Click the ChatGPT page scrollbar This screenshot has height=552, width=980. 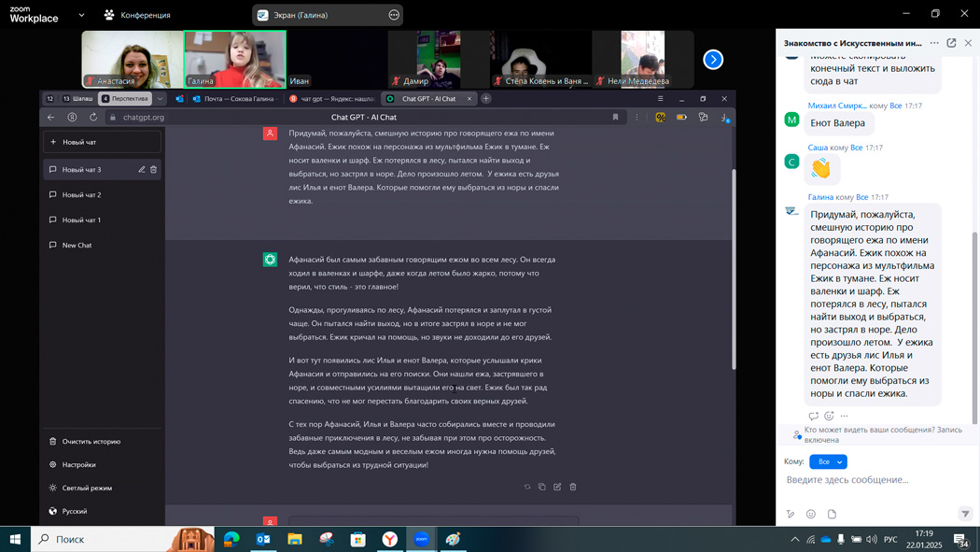pyautogui.click(x=734, y=269)
